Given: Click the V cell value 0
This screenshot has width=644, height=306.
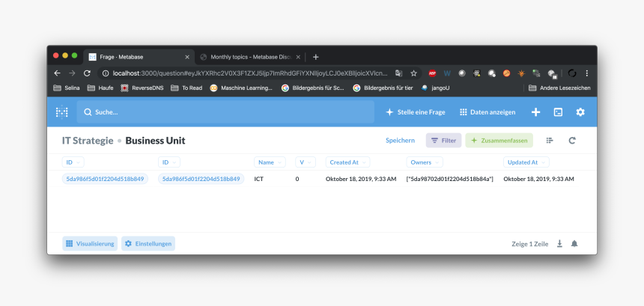Looking at the screenshot, I should pyautogui.click(x=297, y=179).
